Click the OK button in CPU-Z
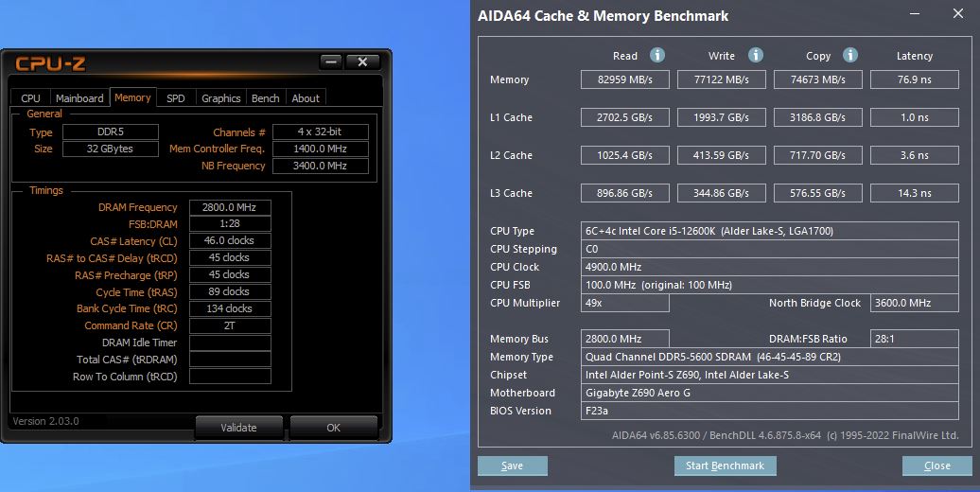 coord(334,428)
